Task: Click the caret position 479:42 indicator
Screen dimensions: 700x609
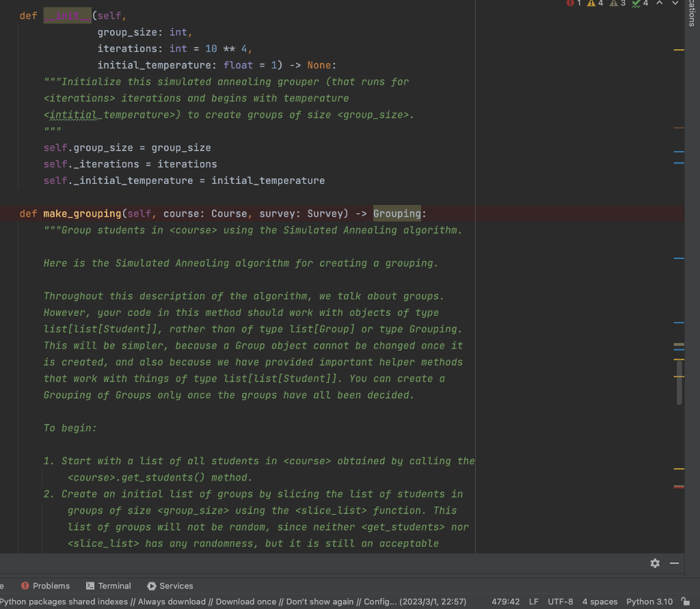Action: 505,601
